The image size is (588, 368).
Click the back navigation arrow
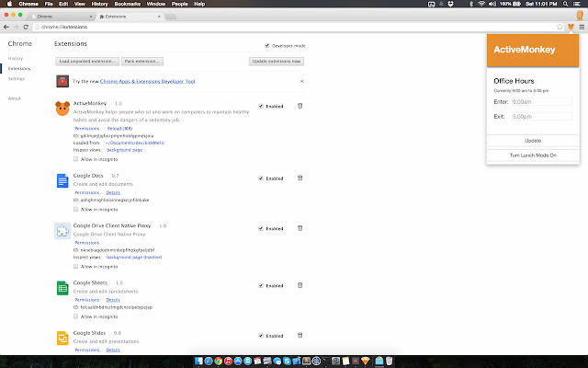(x=6, y=27)
